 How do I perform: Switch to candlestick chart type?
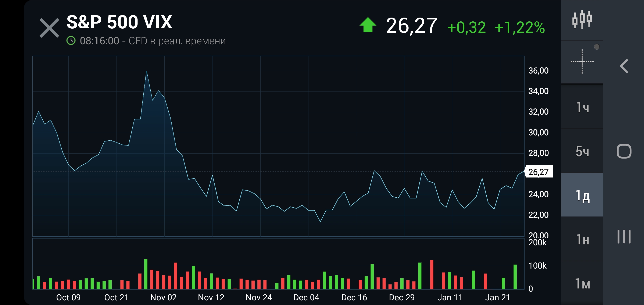click(x=582, y=19)
